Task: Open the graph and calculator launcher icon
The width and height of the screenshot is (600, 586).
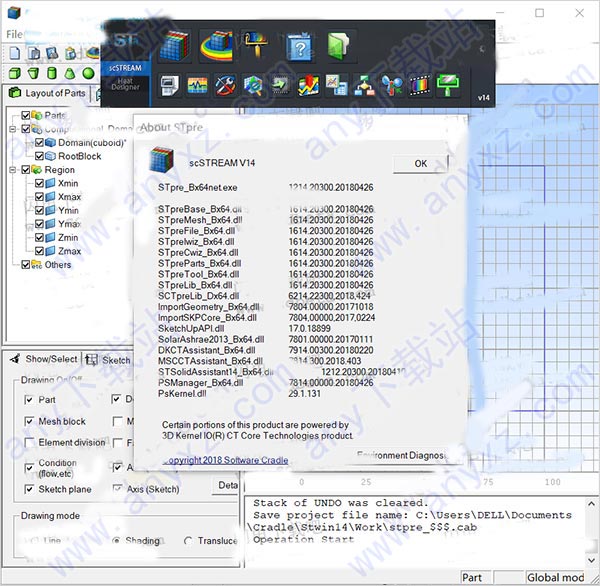Action: tap(336, 85)
